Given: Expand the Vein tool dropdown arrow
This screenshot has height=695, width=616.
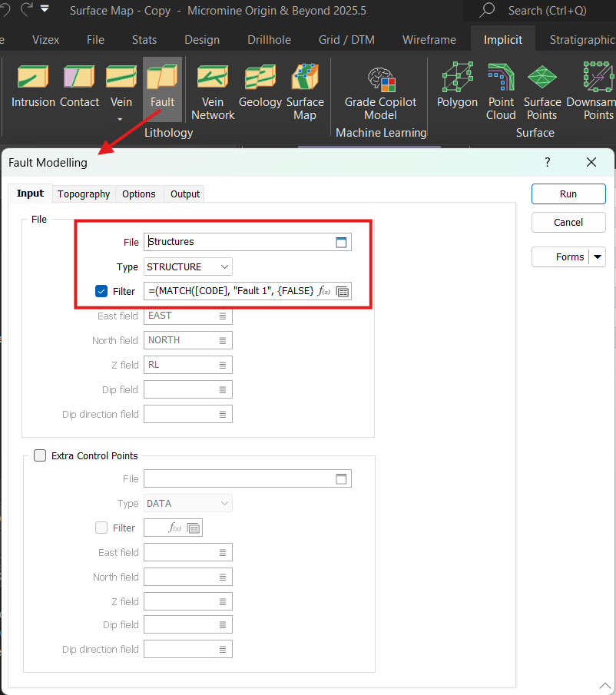Looking at the screenshot, I should (121, 119).
